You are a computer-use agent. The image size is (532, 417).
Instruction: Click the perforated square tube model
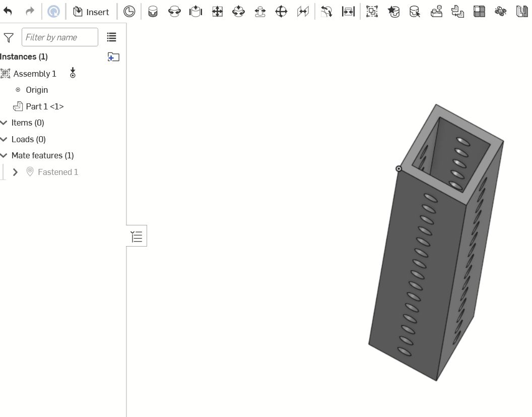[436, 242]
